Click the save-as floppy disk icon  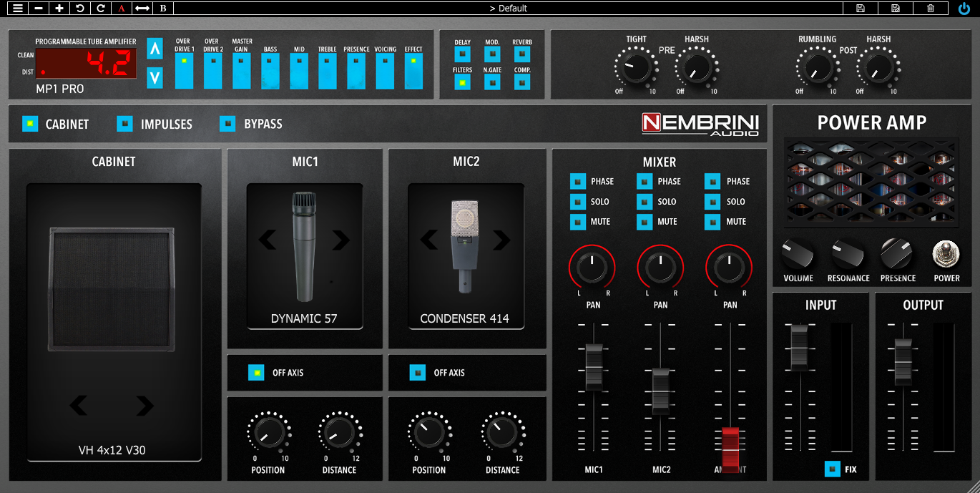(895, 8)
